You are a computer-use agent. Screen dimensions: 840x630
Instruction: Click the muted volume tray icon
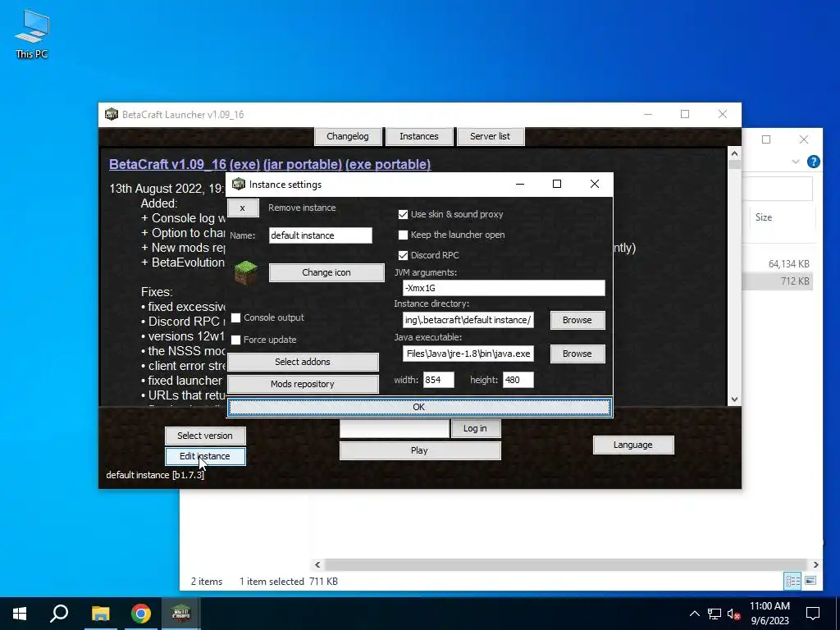(x=733, y=614)
